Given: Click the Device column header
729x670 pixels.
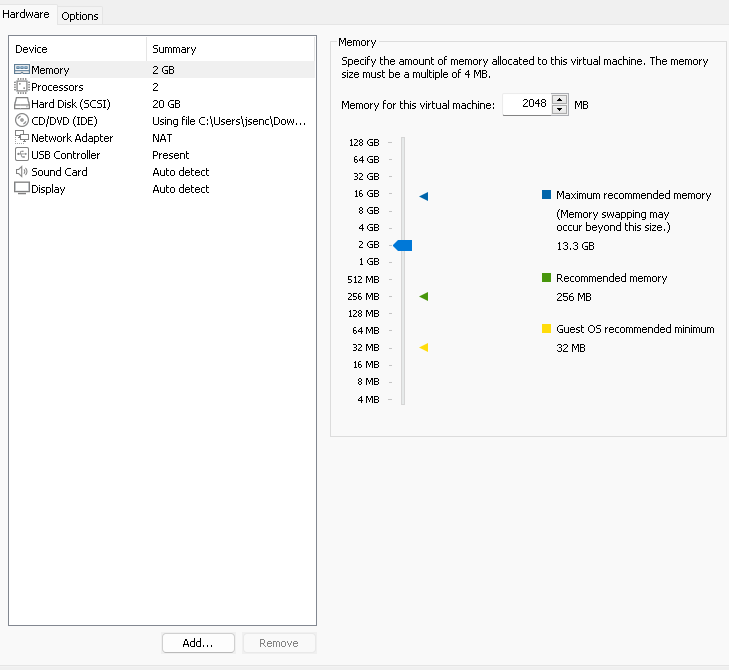Looking at the screenshot, I should (78, 49).
